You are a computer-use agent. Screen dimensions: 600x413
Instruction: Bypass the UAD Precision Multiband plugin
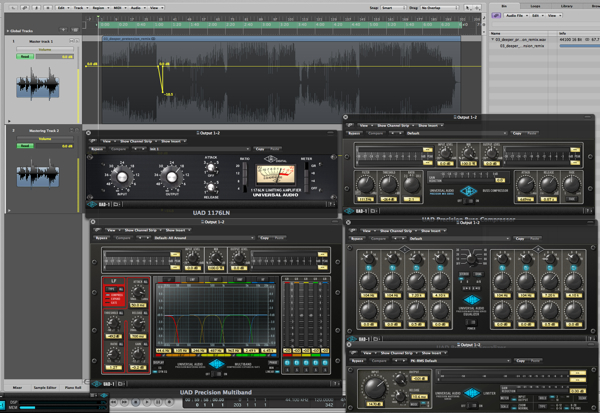(101, 238)
